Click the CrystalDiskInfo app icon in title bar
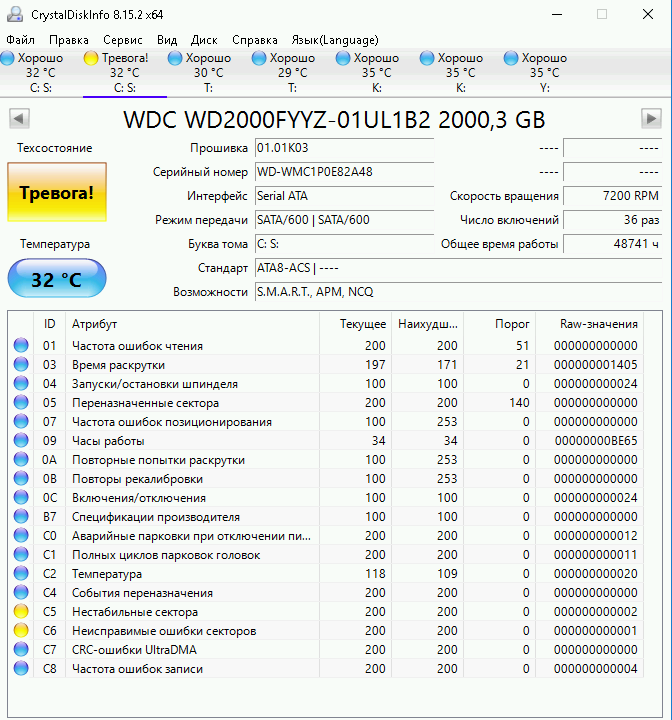This screenshot has width=672, height=720. (15, 14)
